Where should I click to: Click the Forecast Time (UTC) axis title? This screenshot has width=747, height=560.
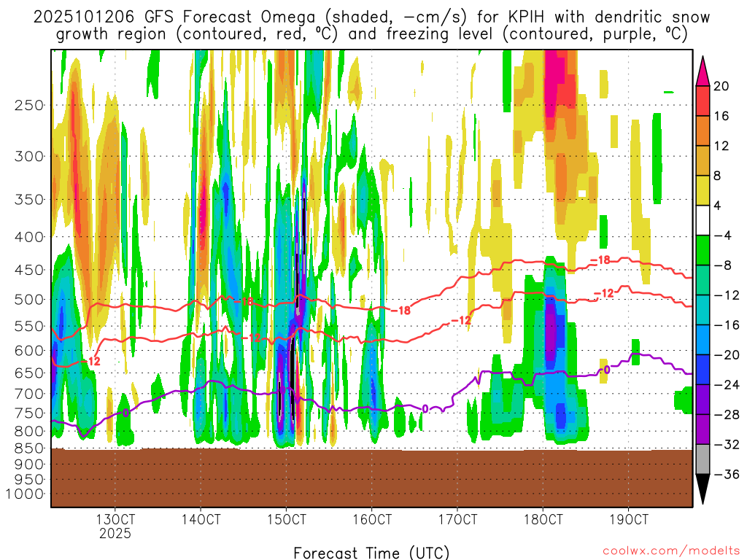(x=371, y=552)
